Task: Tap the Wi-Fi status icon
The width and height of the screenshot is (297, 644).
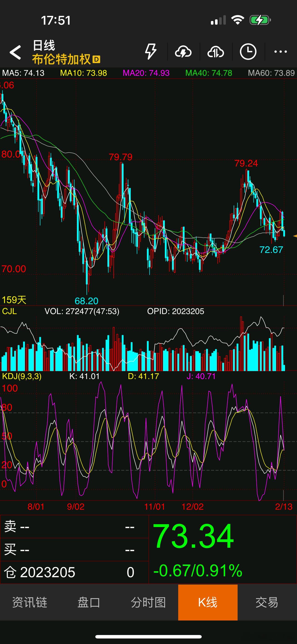Action: (x=238, y=20)
